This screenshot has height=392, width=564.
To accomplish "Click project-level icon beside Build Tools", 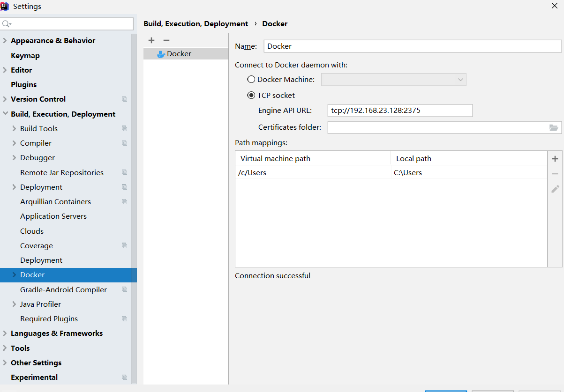I will pos(124,128).
